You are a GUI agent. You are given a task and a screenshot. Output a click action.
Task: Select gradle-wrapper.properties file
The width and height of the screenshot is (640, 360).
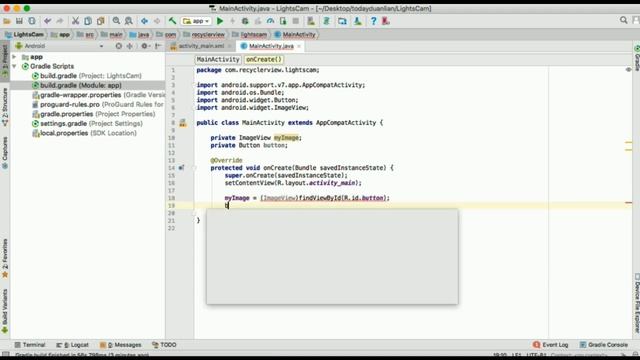tap(98, 95)
